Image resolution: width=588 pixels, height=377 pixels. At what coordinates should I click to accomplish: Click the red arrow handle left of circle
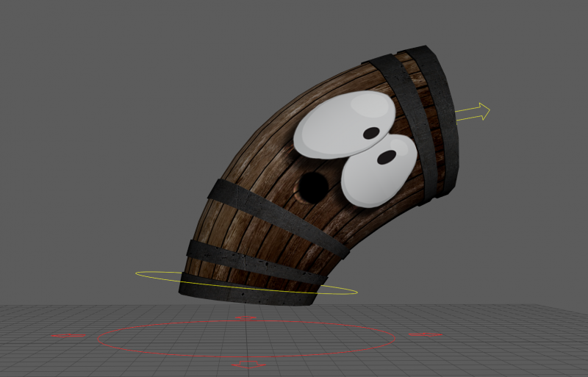coord(68,335)
